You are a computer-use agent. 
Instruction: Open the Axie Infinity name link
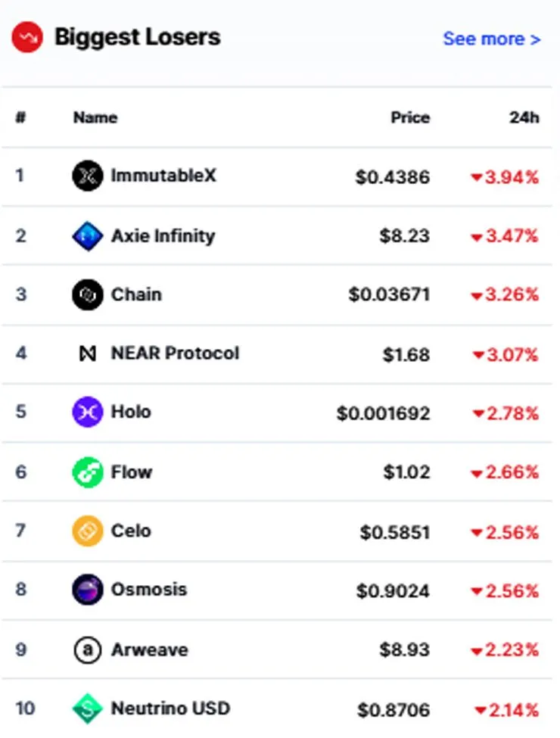pyautogui.click(x=163, y=236)
